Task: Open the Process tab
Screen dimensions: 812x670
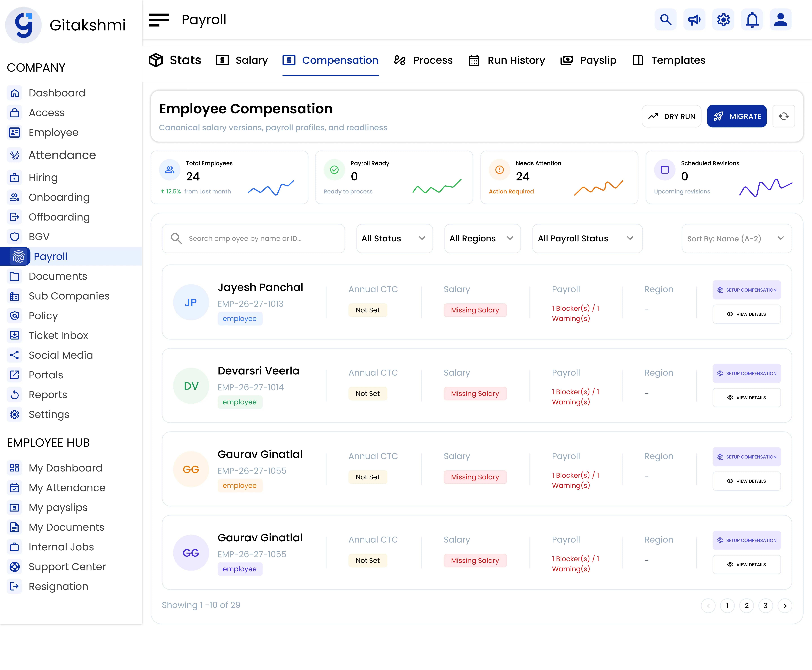Action: point(423,60)
